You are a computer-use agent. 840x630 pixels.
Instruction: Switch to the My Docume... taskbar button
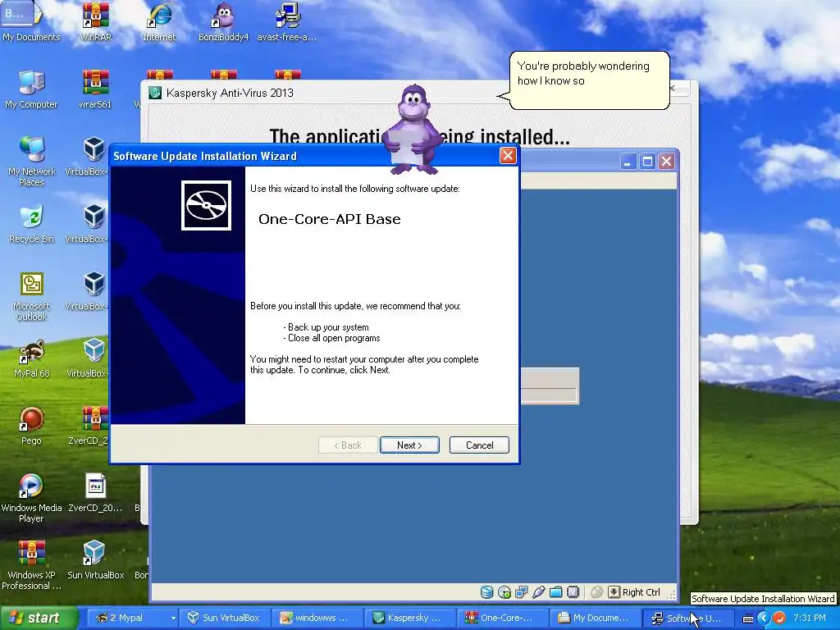[596, 618]
